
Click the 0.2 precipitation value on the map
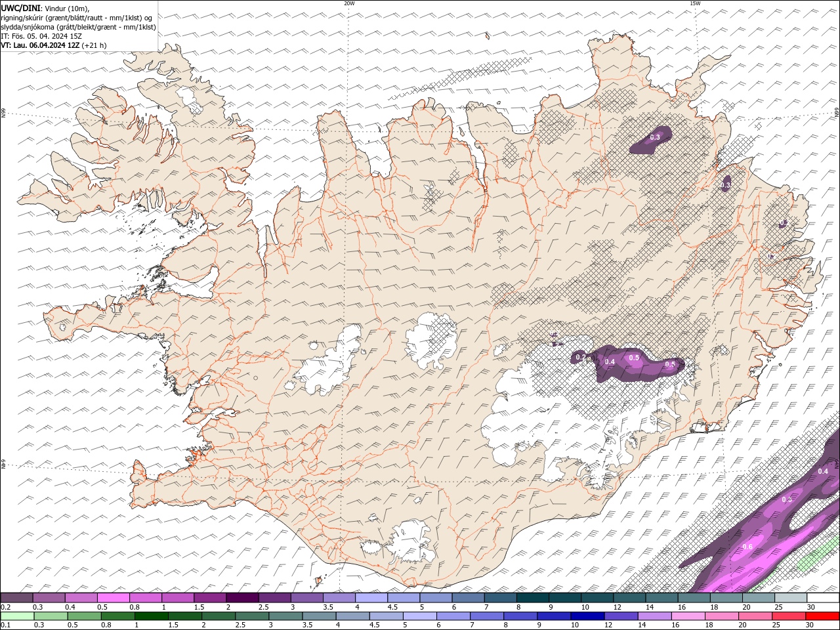pyautogui.click(x=580, y=358)
